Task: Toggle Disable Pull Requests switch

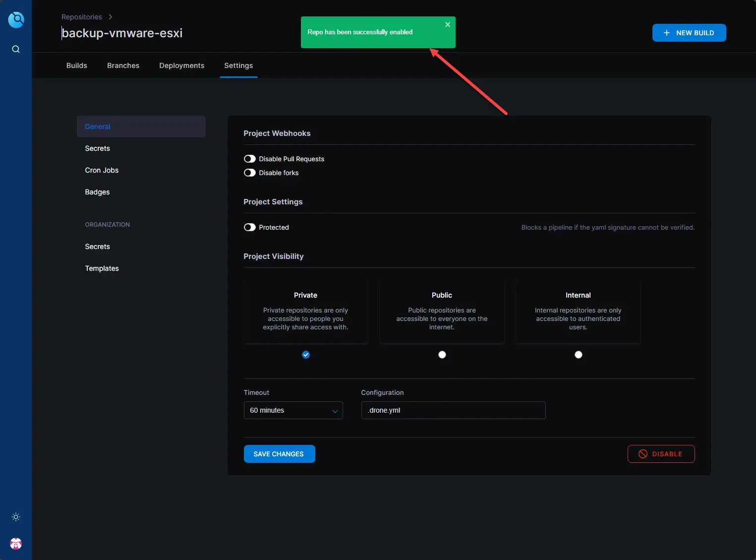Action: 250,159
